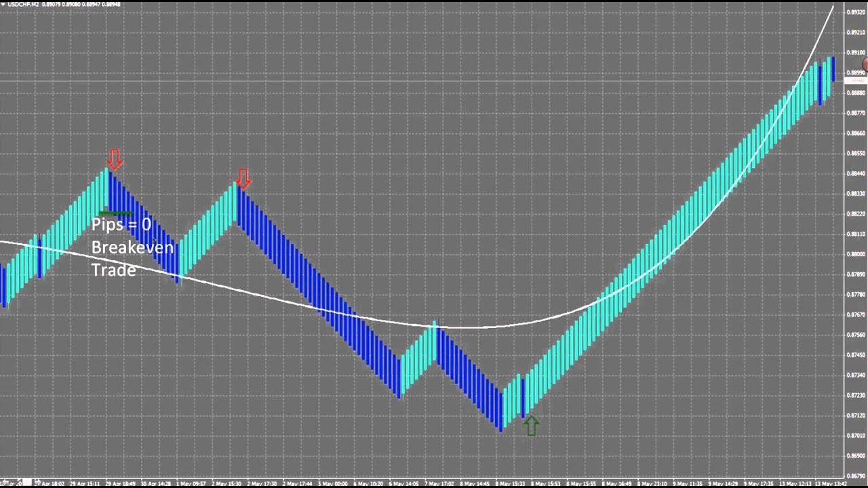The width and height of the screenshot is (868, 488).
Task: Select the green buy arrow
Action: point(531,425)
